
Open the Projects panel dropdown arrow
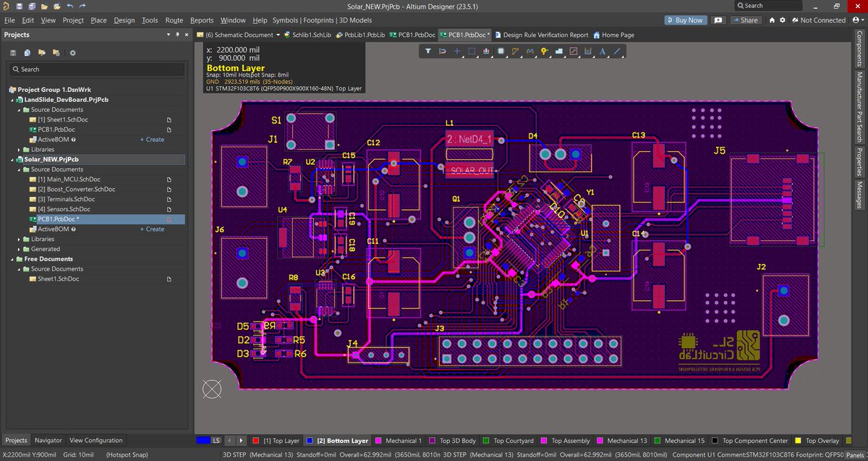[169, 35]
